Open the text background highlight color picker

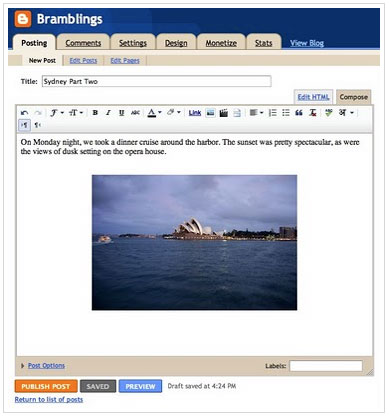coord(174,113)
